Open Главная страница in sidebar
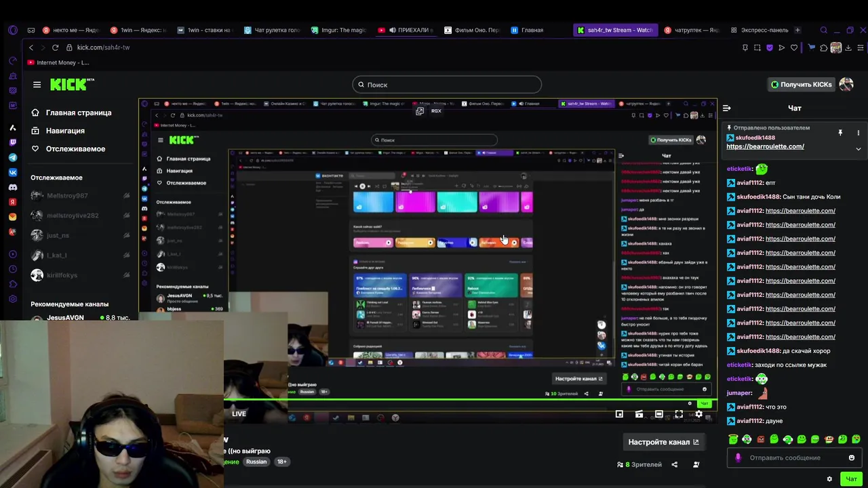The height and width of the screenshot is (488, 868). pos(71,113)
